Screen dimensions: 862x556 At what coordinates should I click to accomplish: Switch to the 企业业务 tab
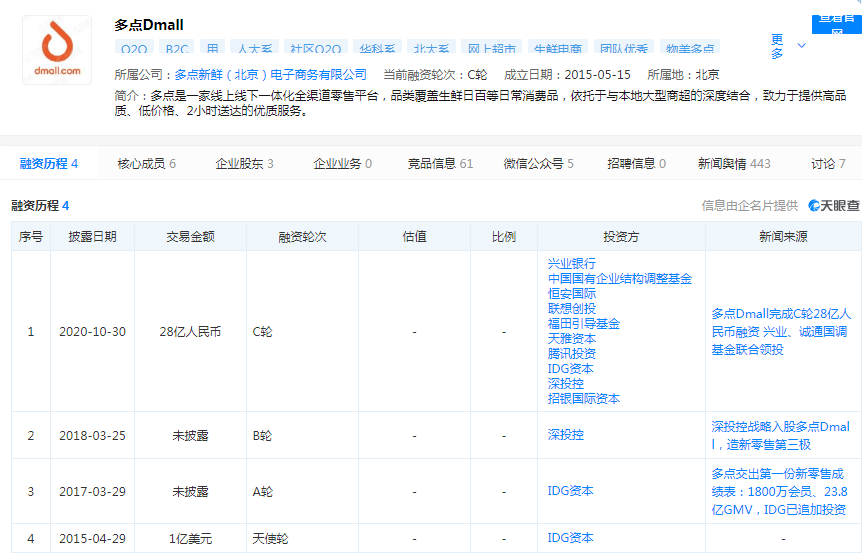click(x=342, y=163)
